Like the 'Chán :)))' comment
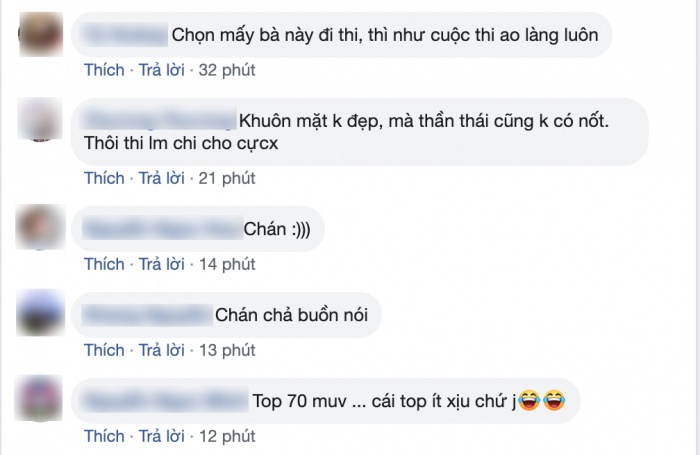Image resolution: width=700 pixels, height=455 pixels. [x=104, y=264]
